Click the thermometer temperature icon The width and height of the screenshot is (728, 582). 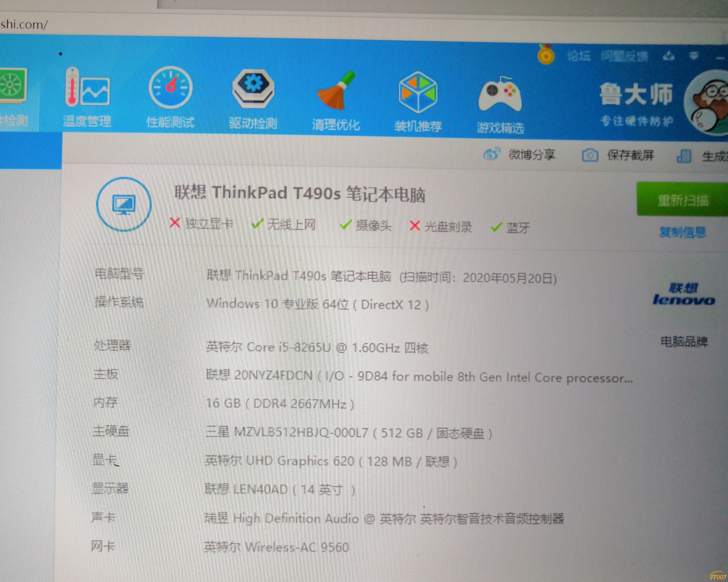click(x=87, y=87)
